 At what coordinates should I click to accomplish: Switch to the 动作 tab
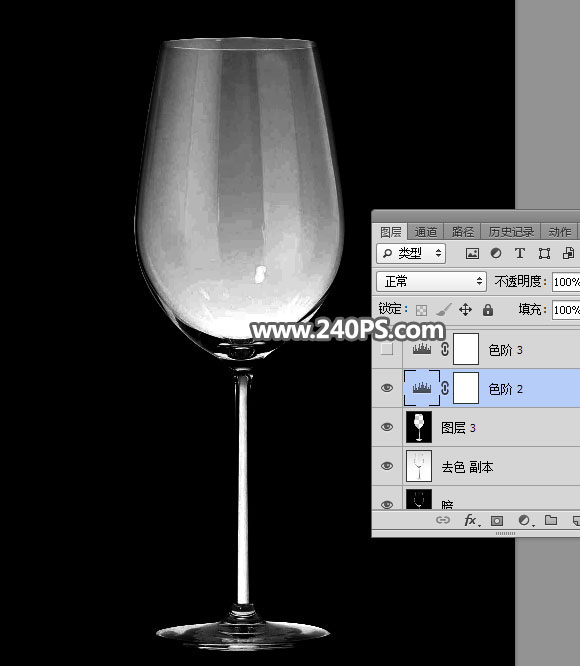coord(560,232)
